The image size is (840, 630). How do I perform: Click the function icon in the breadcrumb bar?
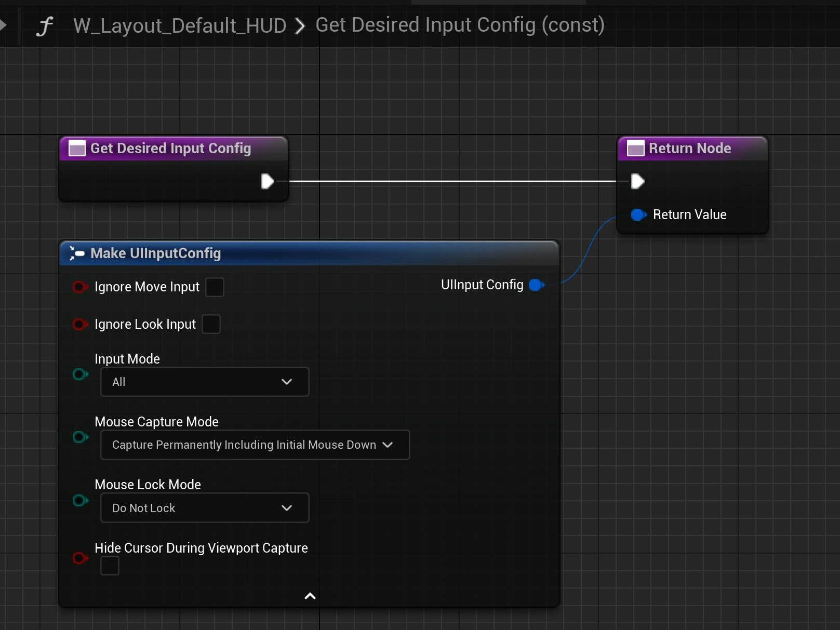pyautogui.click(x=45, y=26)
